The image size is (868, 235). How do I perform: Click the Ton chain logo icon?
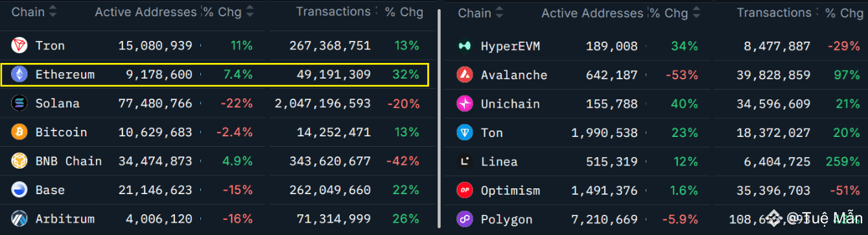pos(465,132)
